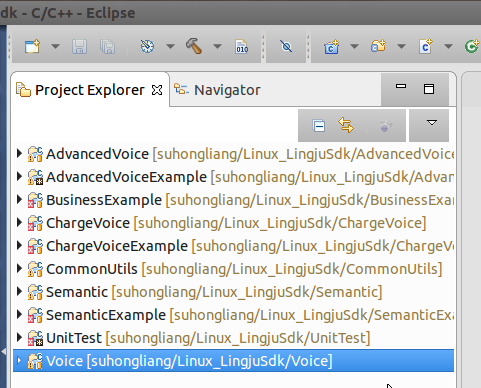The image size is (481, 388).
Task: Click path text [suhongliang/Linux_LingjuSdk/UnitTest]
Action: (238, 338)
